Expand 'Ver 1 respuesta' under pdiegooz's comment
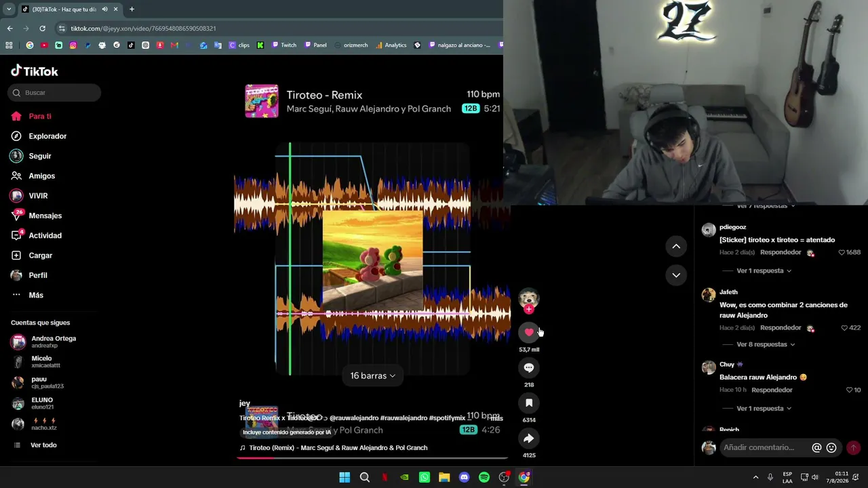 click(764, 270)
